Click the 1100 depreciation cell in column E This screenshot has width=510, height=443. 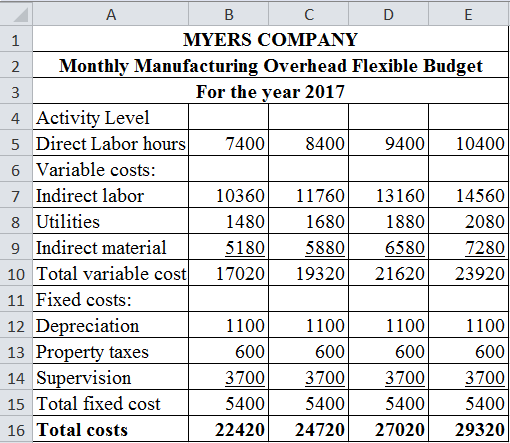(x=469, y=325)
